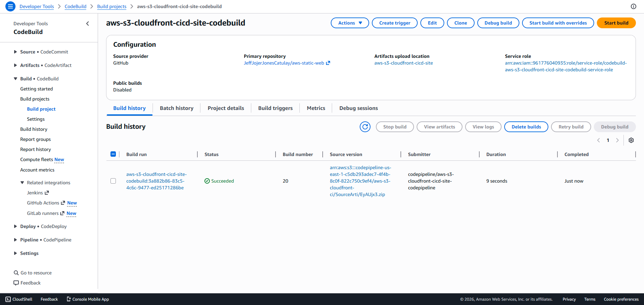Click the Go to resource search icon
The width and height of the screenshot is (644, 305).
(16, 273)
